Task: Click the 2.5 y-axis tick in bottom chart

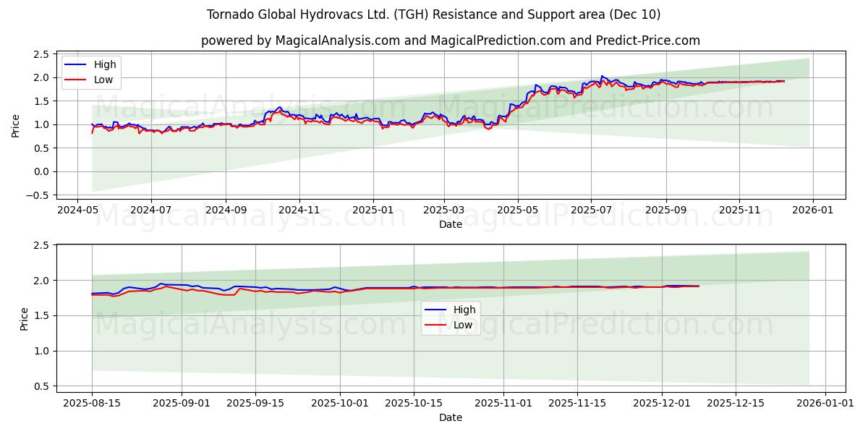Action: (x=41, y=245)
